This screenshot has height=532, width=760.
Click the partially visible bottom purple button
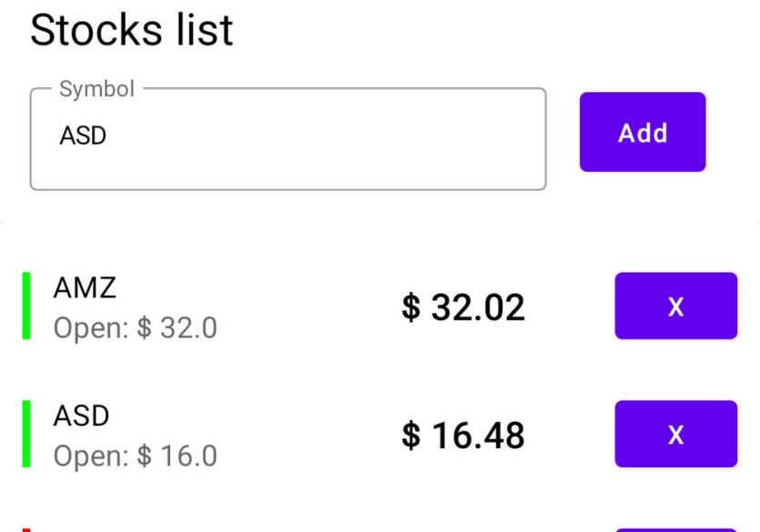pos(675,529)
